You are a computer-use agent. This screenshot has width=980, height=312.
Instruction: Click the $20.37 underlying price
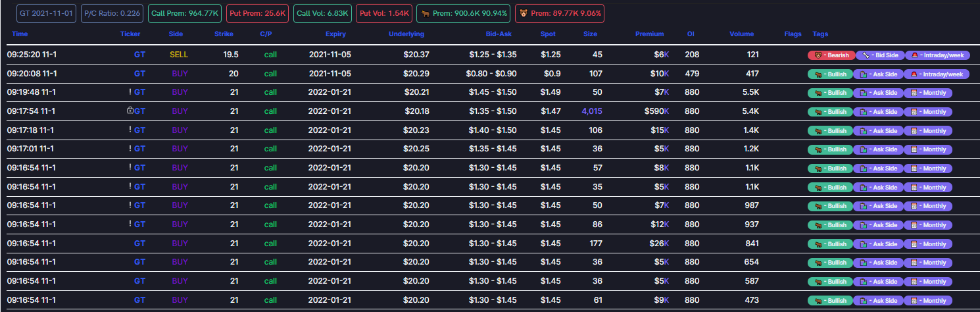[x=417, y=55]
